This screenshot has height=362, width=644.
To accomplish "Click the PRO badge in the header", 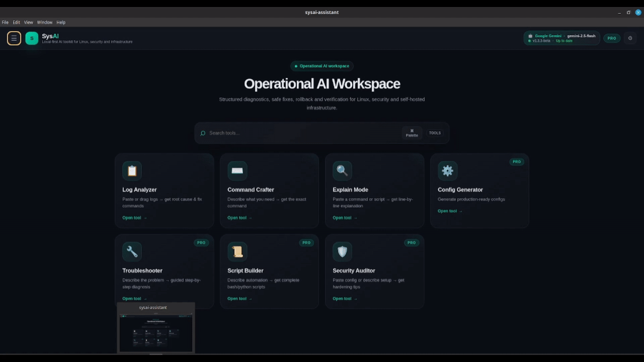I will 612,38.
